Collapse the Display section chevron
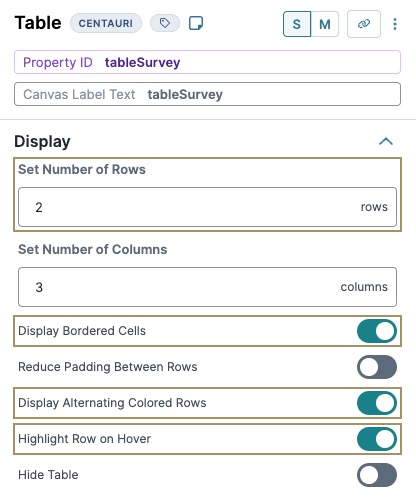The height and width of the screenshot is (501, 416). tap(386, 141)
